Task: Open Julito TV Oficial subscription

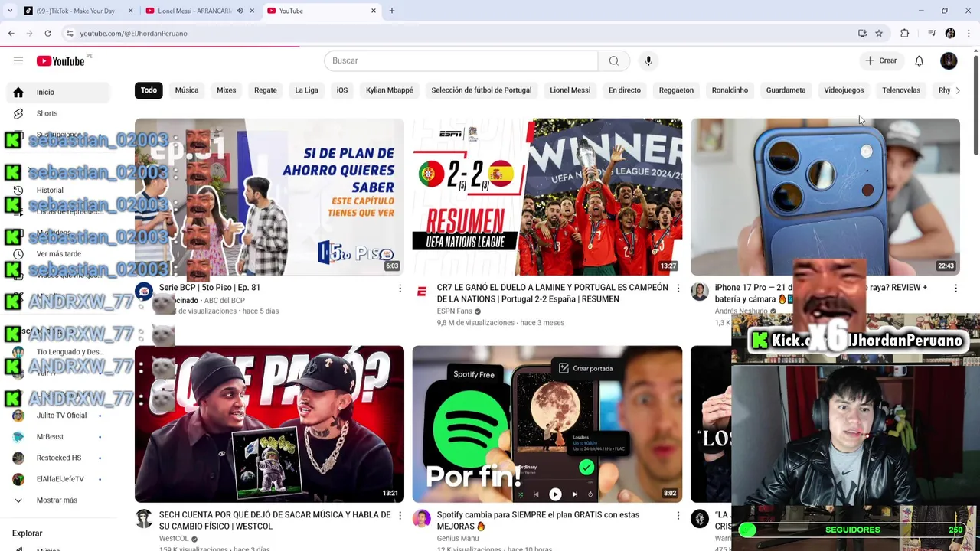Action: pos(61,416)
